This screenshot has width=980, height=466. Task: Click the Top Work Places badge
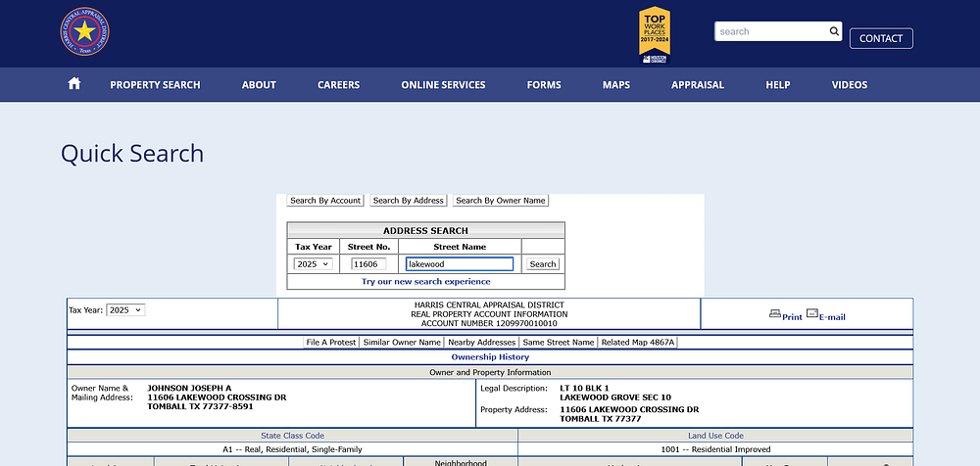tap(655, 34)
